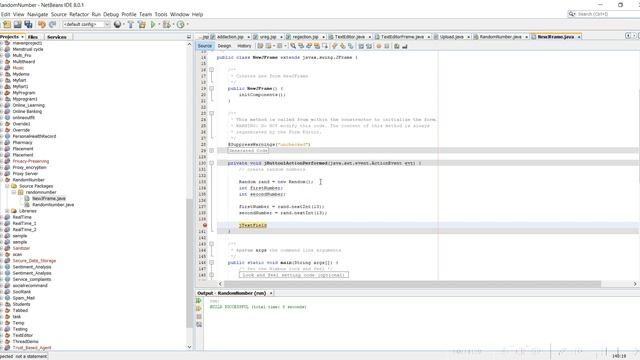Viewport: 640px width, 360px height.
Task: Open the Source menu
Action: pyautogui.click(x=59, y=14)
